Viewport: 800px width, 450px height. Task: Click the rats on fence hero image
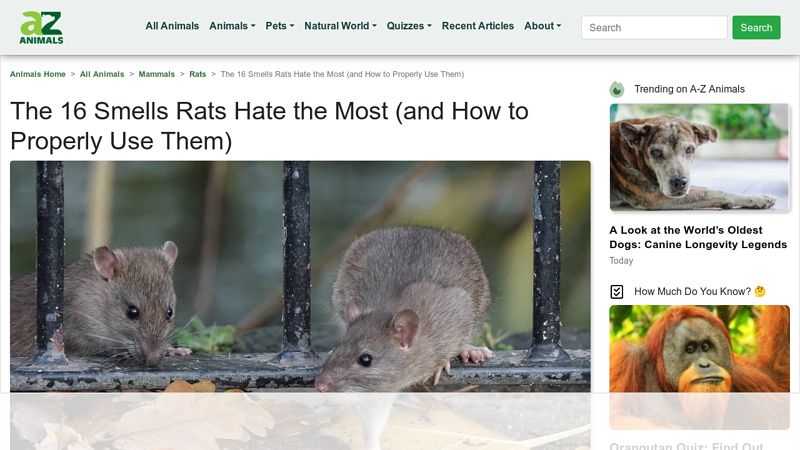(301, 305)
